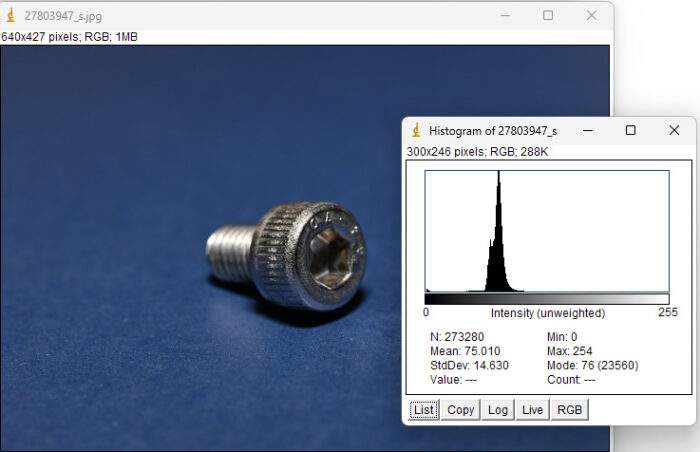This screenshot has width=700, height=452.
Task: Click the 'Count: ---' readout
Action: [571, 380]
